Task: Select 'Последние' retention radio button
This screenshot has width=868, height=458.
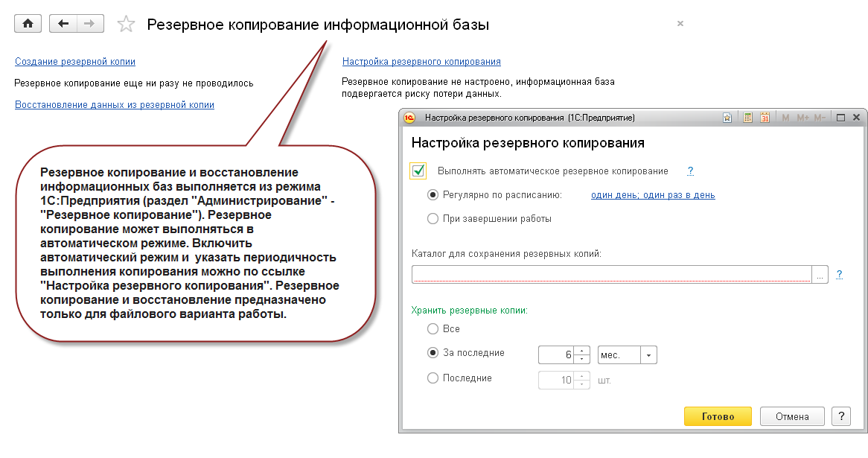Action: tap(433, 378)
